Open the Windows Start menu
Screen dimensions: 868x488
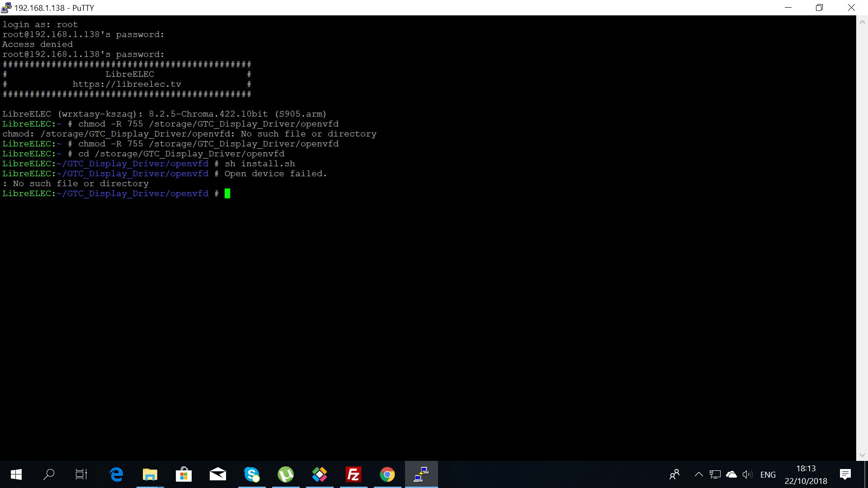(16, 474)
